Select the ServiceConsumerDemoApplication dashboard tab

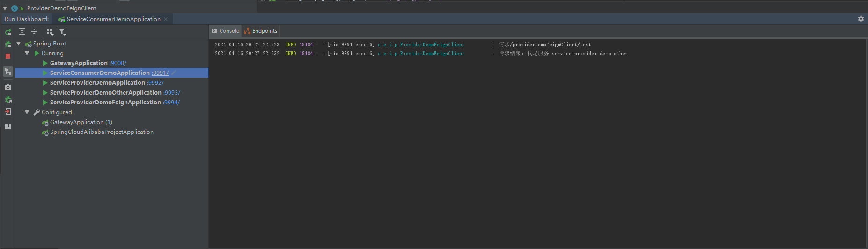[x=113, y=19]
